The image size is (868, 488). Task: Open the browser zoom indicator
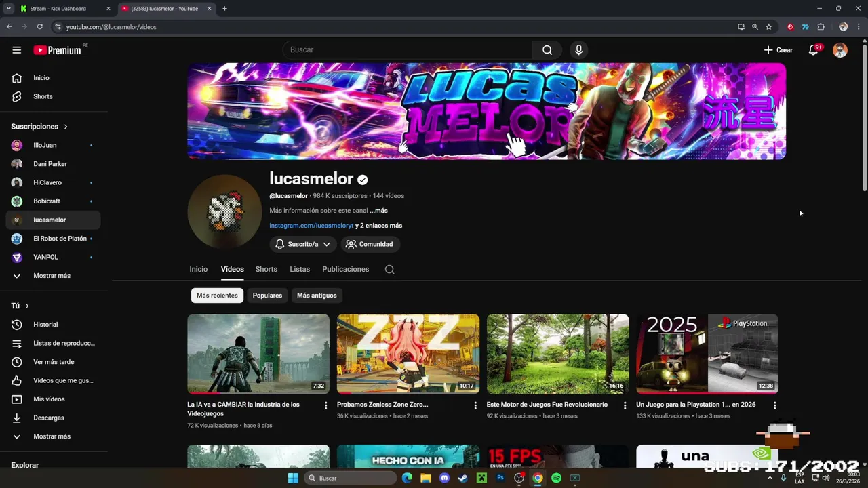pyautogui.click(x=755, y=27)
